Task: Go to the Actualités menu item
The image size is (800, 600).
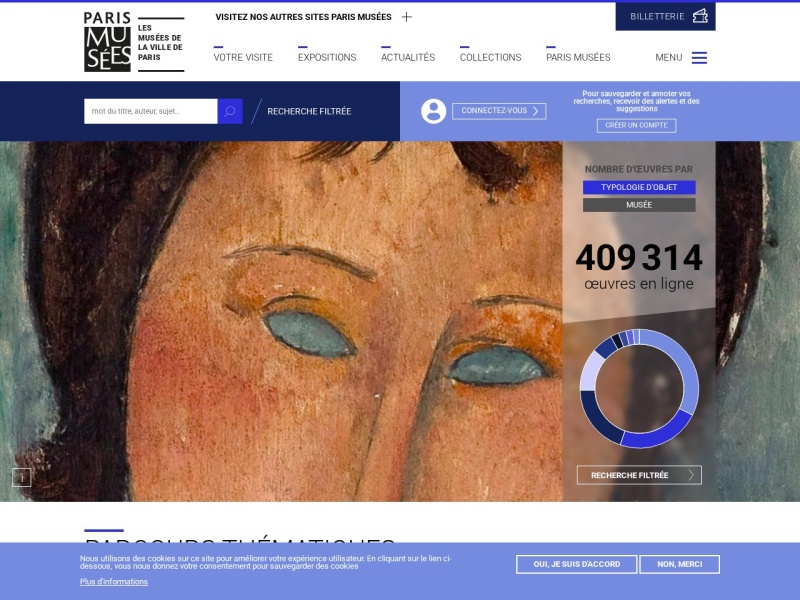Action: pyautogui.click(x=408, y=57)
